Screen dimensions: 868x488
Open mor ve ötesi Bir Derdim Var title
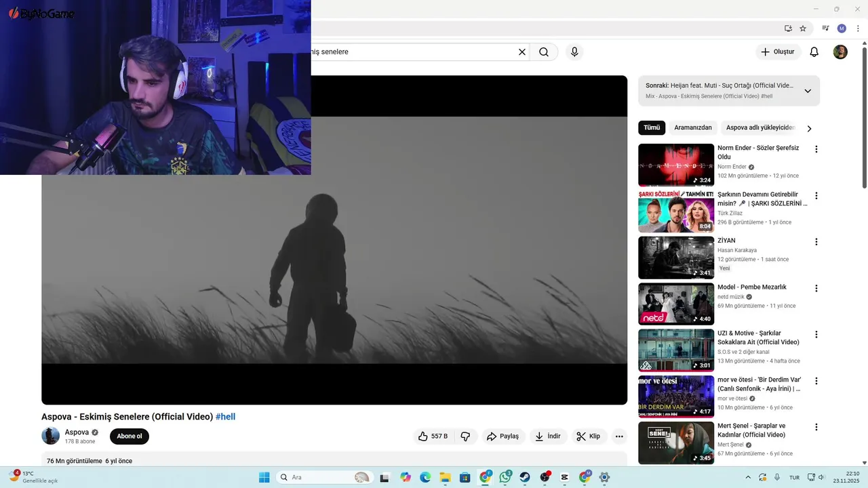(759, 384)
